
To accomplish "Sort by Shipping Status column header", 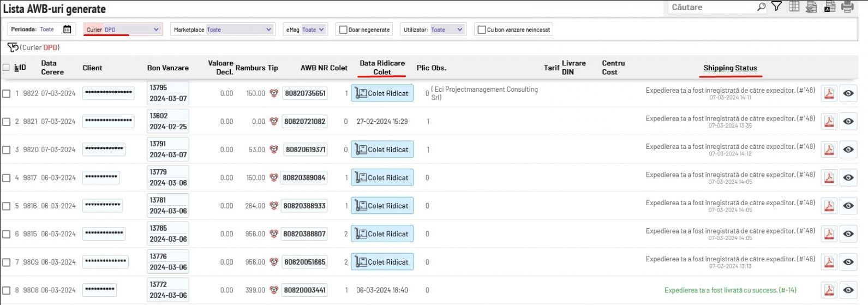I will point(730,68).
